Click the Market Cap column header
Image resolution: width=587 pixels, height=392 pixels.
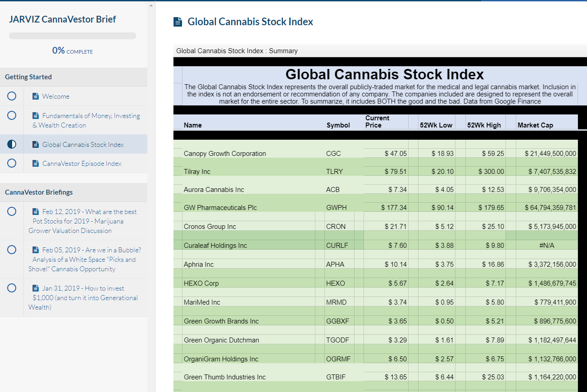pos(535,125)
